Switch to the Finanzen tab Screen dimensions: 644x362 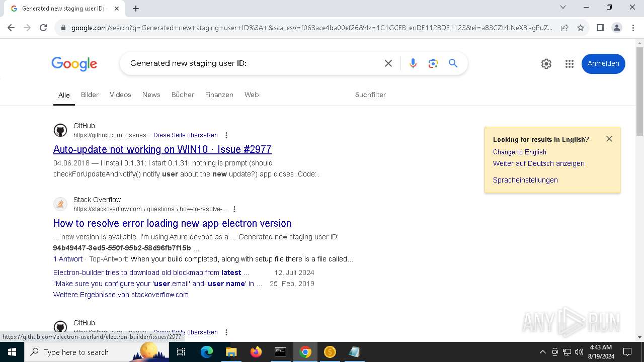[x=219, y=95]
